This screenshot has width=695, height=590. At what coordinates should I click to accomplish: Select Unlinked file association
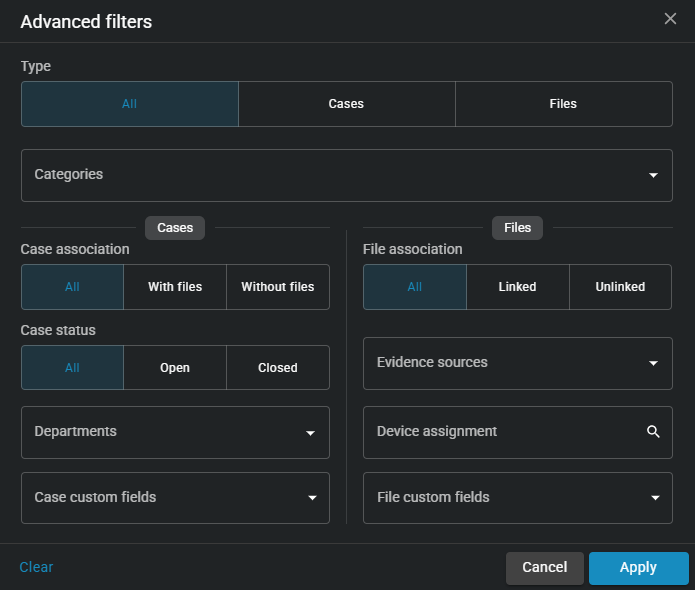(620, 287)
